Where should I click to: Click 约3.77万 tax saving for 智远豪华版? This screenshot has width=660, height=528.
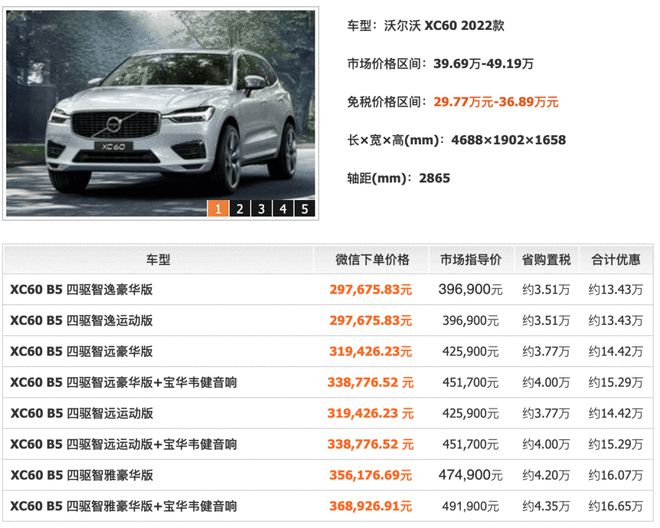click(x=546, y=351)
